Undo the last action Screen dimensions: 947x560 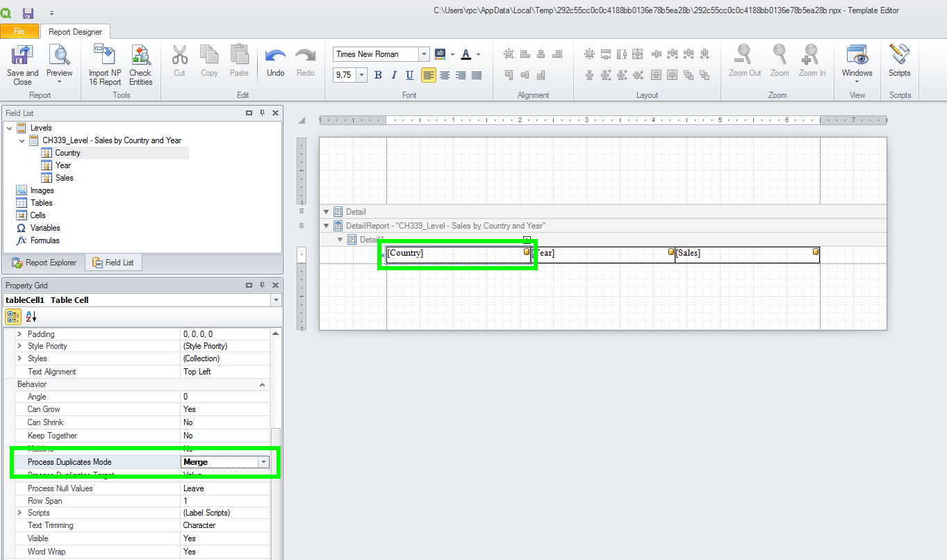pyautogui.click(x=276, y=61)
